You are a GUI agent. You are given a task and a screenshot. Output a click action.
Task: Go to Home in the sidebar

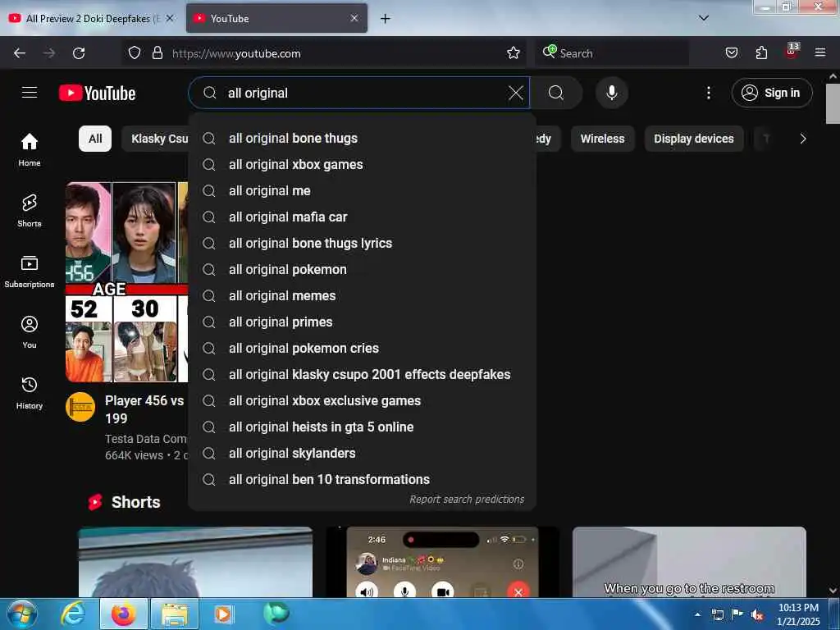tap(30, 150)
